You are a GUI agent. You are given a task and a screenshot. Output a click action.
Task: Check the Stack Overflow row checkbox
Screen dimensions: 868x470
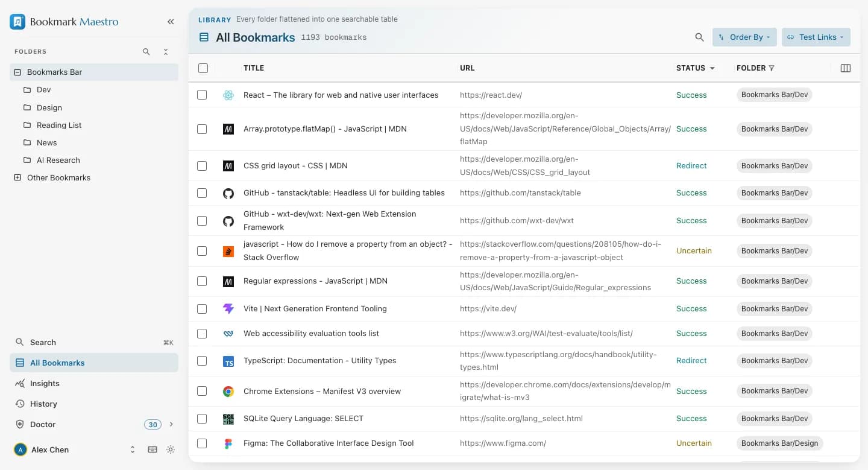coord(202,251)
